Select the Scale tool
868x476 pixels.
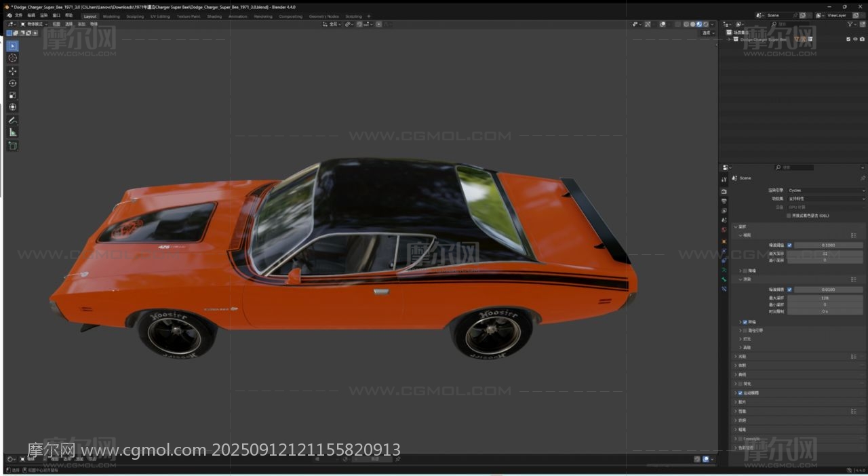[x=12, y=95]
